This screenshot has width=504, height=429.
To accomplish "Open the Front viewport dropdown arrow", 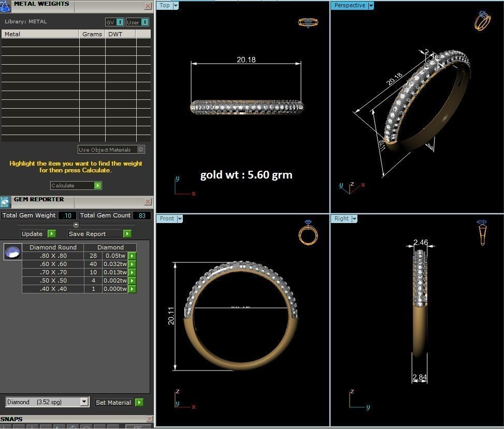I will coord(180,219).
